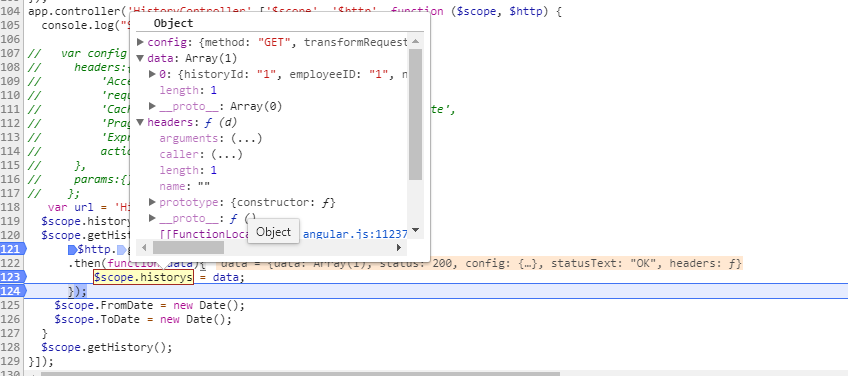Viewport: 848px width, 376px height.
Task: Expand the config property in the popup
Action: [x=141, y=42]
